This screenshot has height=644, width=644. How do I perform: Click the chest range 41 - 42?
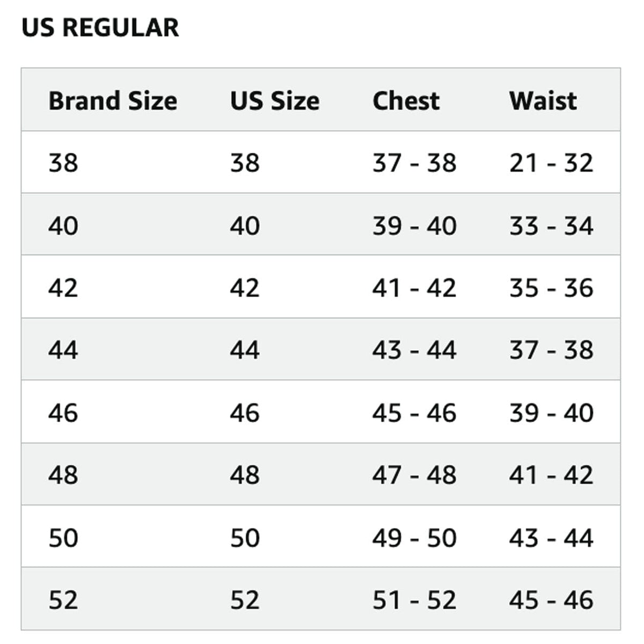click(x=414, y=288)
